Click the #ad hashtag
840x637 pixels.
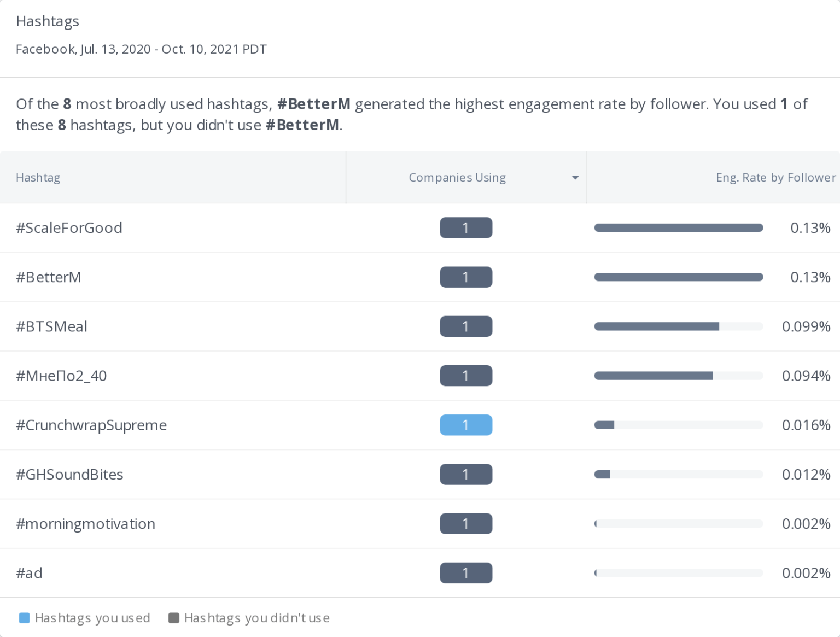[30, 573]
